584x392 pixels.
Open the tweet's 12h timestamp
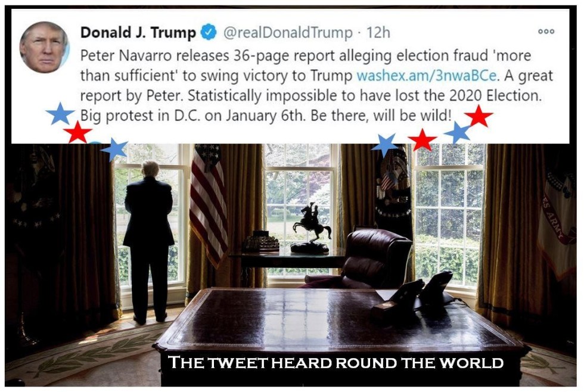(378, 33)
